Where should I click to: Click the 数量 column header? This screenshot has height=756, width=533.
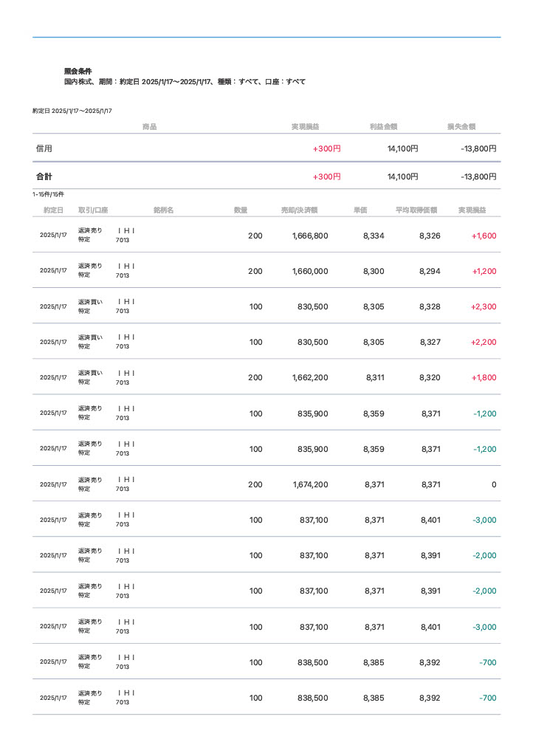coord(241,210)
